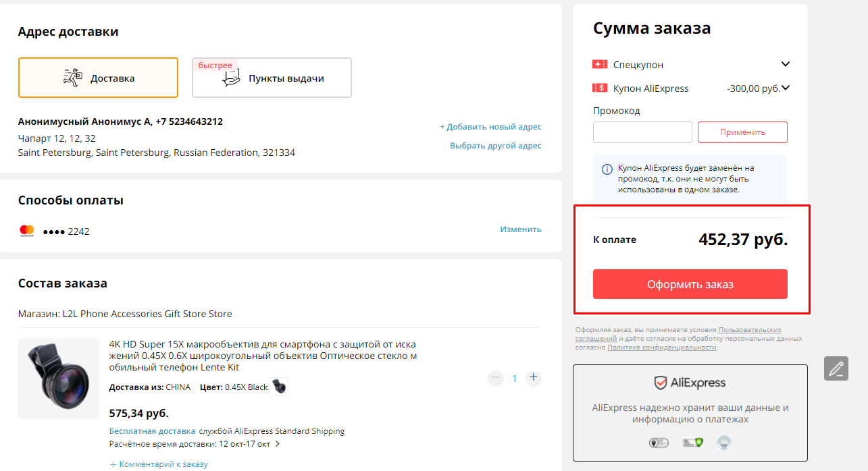Increase item quantity with plus button
This screenshot has height=471, width=868.
click(534, 378)
